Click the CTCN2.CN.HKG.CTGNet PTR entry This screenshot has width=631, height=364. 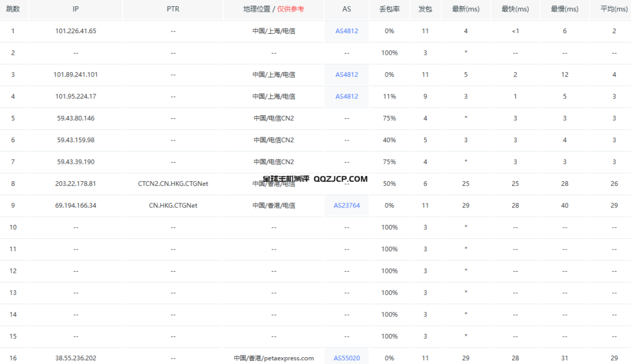point(173,184)
